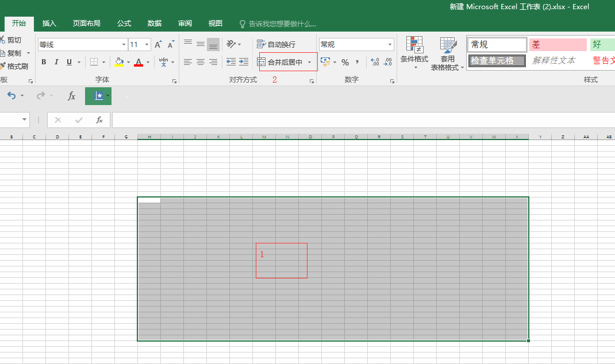Click 格式刷 Format Painter
Viewport: 615px width, 364px height.
[14, 66]
